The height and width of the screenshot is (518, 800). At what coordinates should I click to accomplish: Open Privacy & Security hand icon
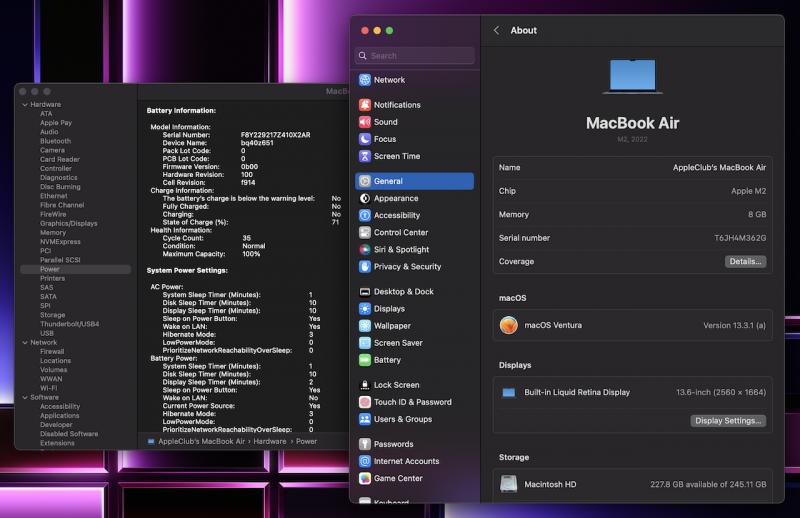(365, 266)
